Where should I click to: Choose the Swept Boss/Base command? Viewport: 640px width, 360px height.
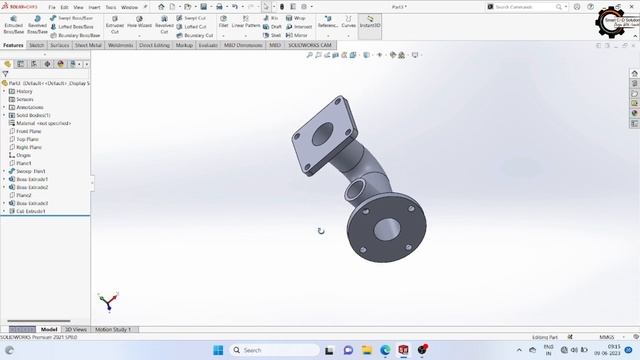click(x=71, y=18)
